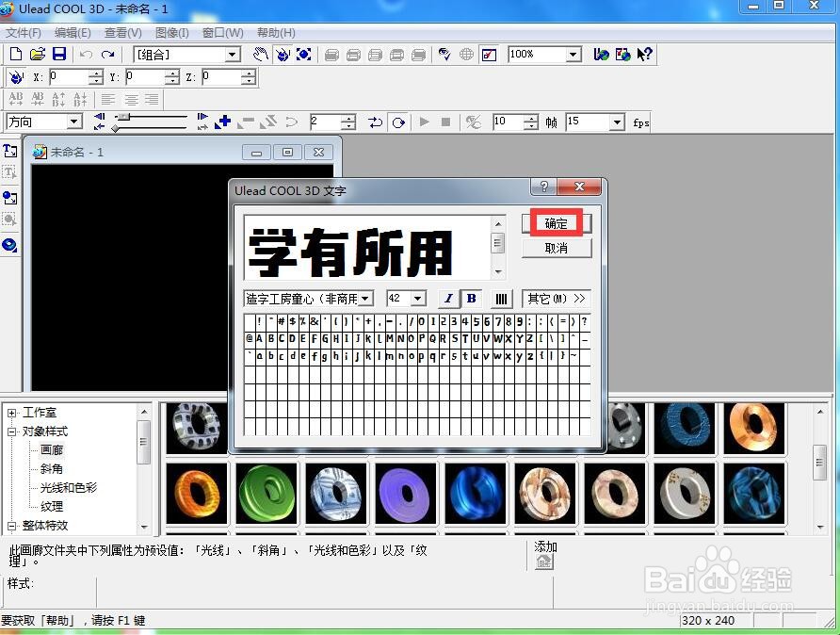Select the 纹理 tree item
Image resolution: width=840 pixels, height=635 pixels.
pyautogui.click(x=52, y=506)
